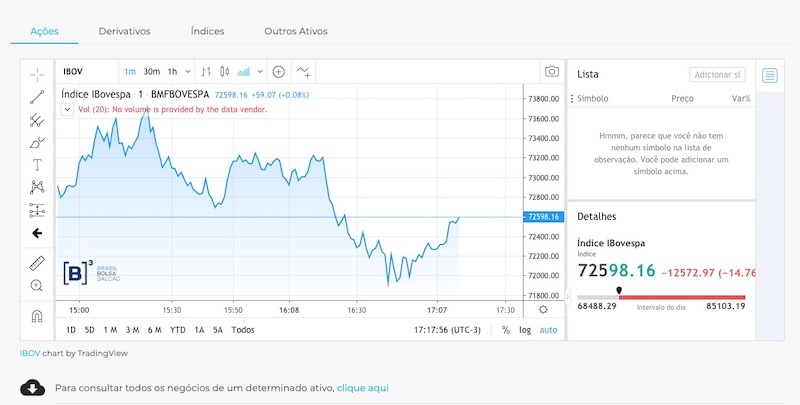
Task: Open the watchlist panel icon
Action: 769,75
